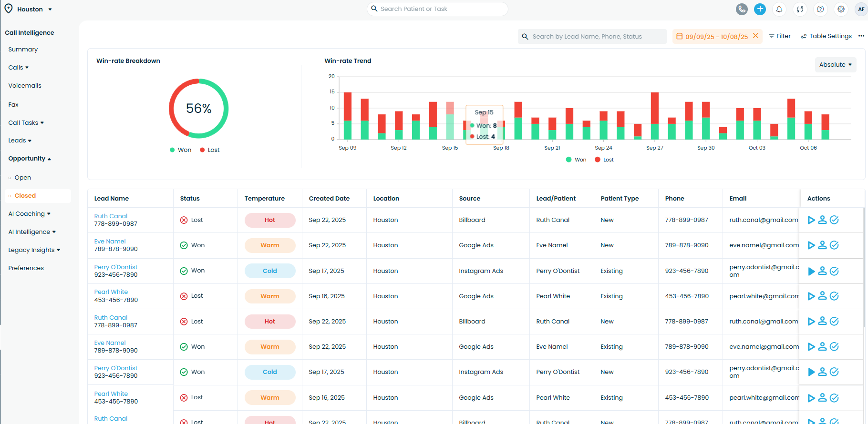868x424 pixels.
Task: Click the person icon for Perry O'Dontist Existing row
Action: (822, 271)
